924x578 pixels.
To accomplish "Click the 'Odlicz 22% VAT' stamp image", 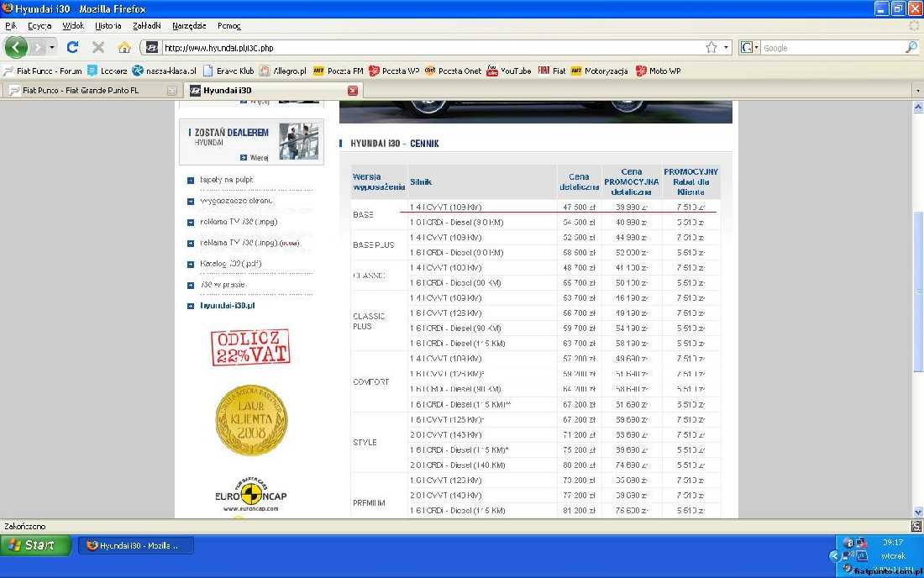I will click(250, 347).
